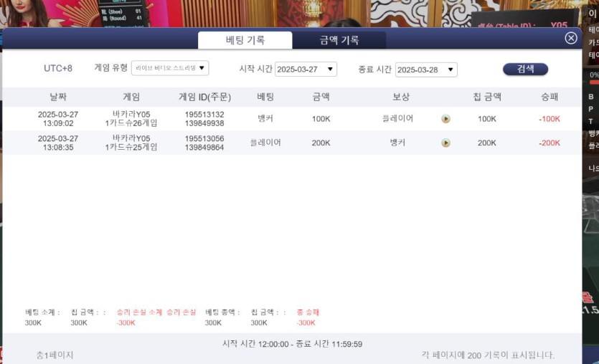Image resolution: width=599 pixels, height=364 pixels.
Task: Switch to the 베팅 기록 tab
Action: (x=245, y=40)
